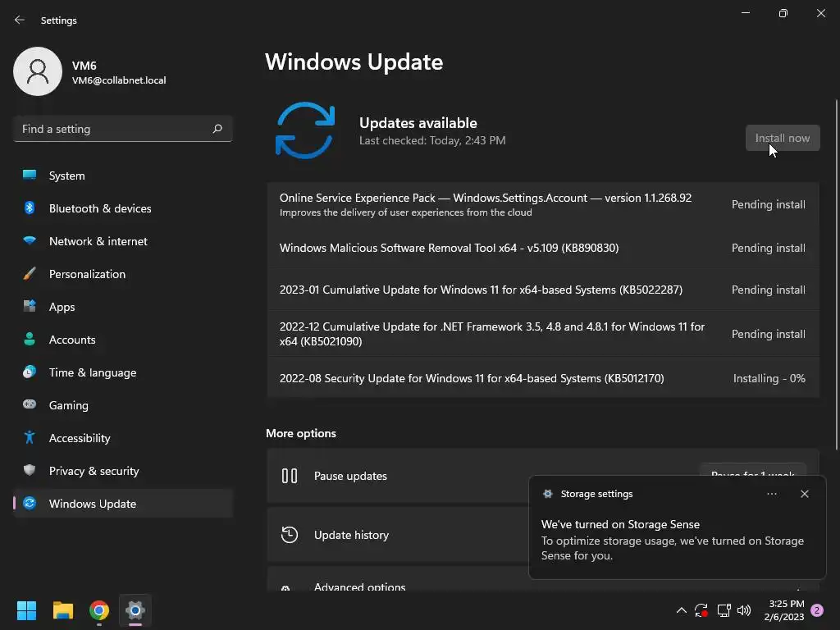Image resolution: width=840 pixels, height=630 pixels.
Task: Select Windows Update in sidebar
Action: [123, 504]
